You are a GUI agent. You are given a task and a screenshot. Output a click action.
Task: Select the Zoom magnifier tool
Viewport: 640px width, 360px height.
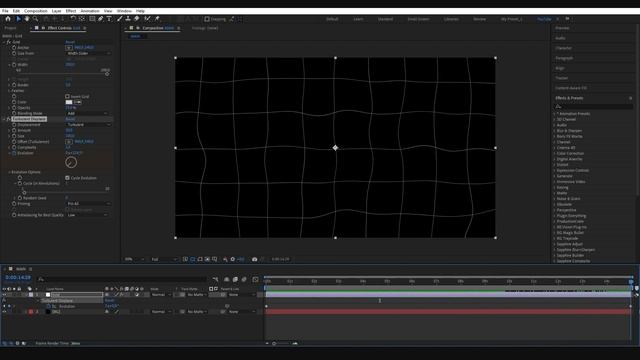(36, 19)
